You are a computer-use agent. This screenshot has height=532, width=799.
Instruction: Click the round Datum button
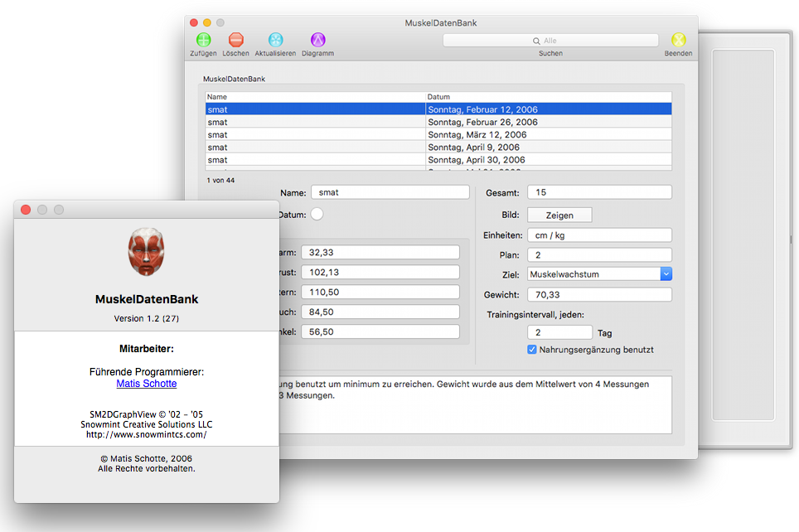pos(317,215)
